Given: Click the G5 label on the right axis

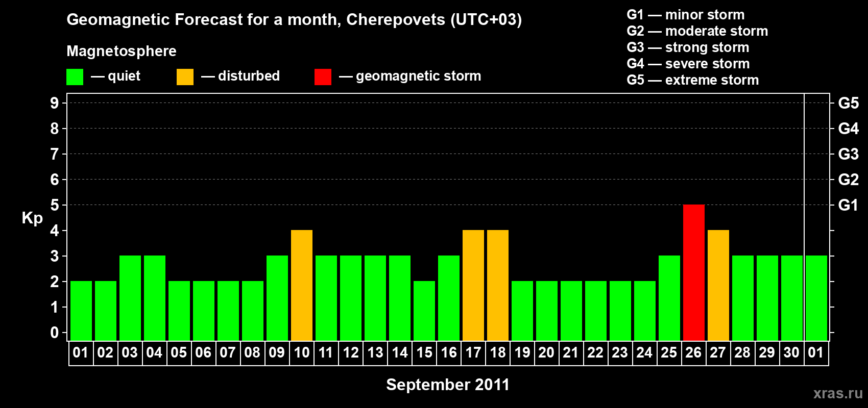Looking at the screenshot, I should [848, 103].
